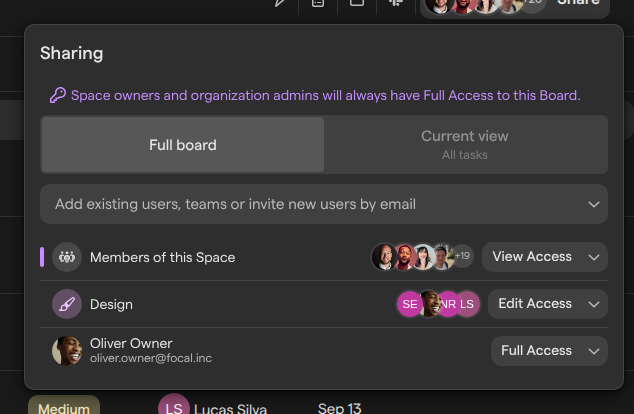Click the Design team name
The height and width of the screenshot is (414, 634).
coord(111,304)
